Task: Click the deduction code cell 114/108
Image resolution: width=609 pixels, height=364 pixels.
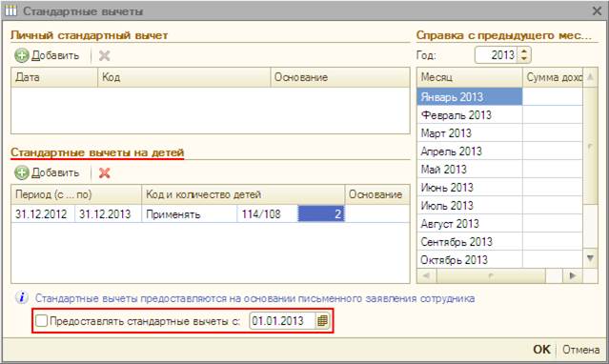Action: click(x=267, y=213)
